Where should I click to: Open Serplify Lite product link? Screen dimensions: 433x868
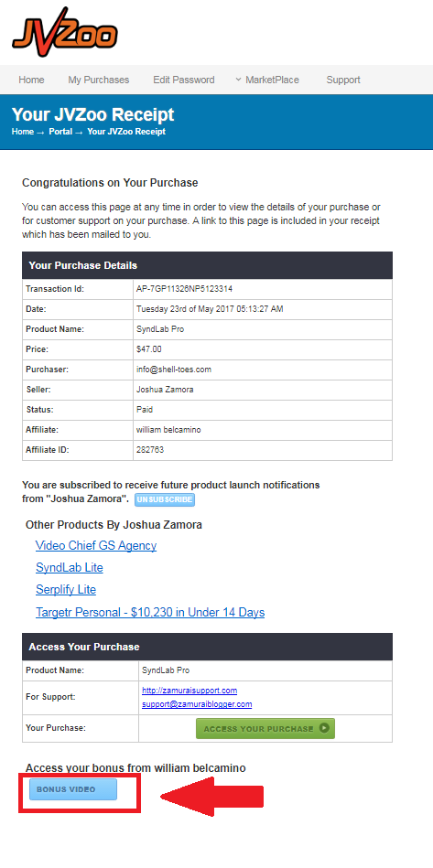coord(66,590)
